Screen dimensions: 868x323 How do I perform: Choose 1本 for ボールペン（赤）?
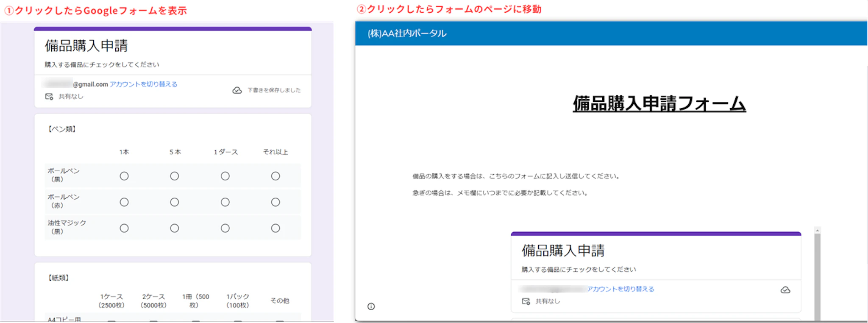coord(124,202)
